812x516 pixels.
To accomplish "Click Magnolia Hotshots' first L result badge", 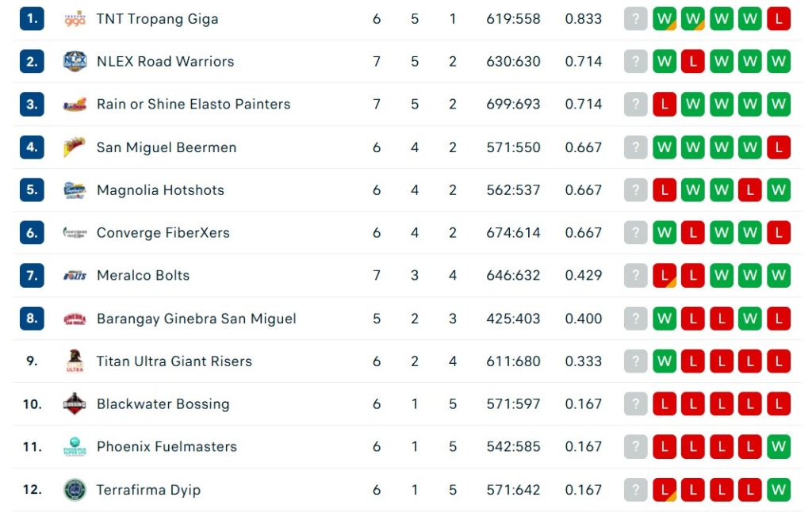I will 665,189.
